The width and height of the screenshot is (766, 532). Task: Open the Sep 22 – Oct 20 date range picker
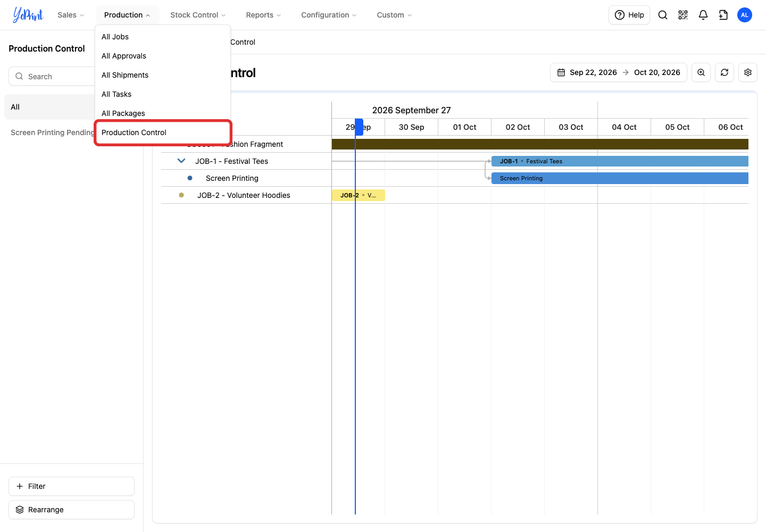(x=619, y=72)
